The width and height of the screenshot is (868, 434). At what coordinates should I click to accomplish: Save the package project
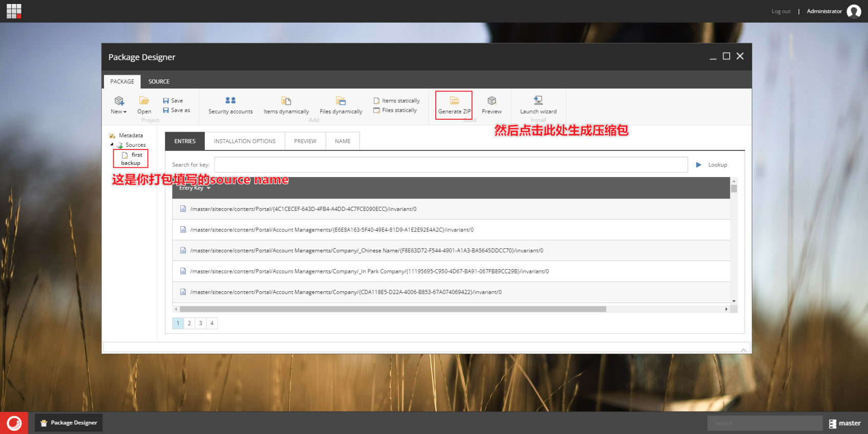point(173,101)
